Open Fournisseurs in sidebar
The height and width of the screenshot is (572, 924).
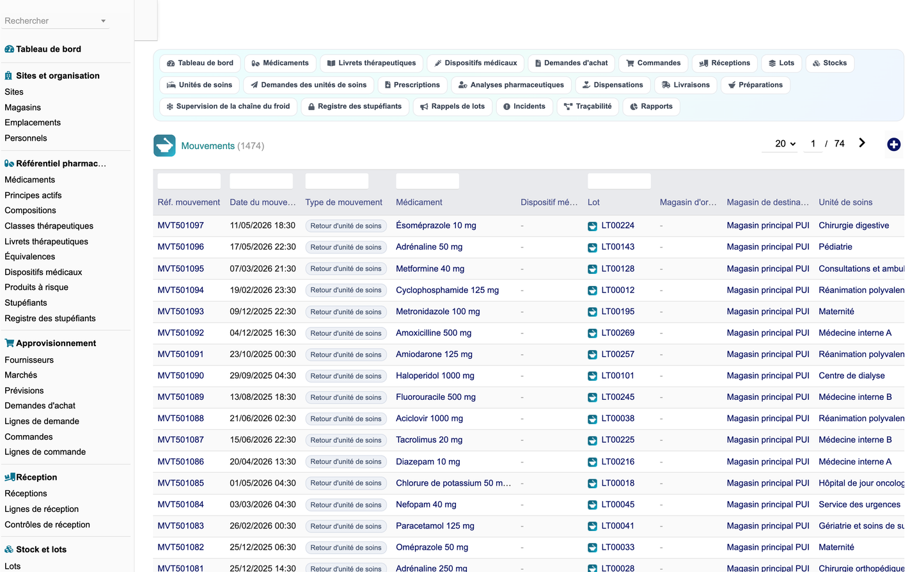click(x=29, y=360)
